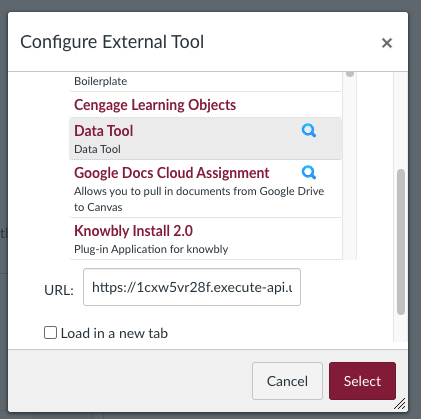The height and width of the screenshot is (419, 421).
Task: Click the 'Configure External Tool' dialog title
Action: tap(112, 42)
